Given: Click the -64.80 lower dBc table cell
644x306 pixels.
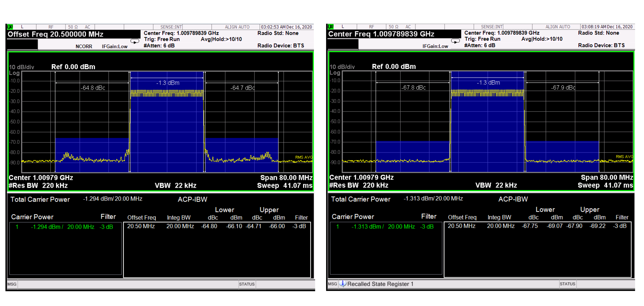Looking at the screenshot, I should pos(209,226).
